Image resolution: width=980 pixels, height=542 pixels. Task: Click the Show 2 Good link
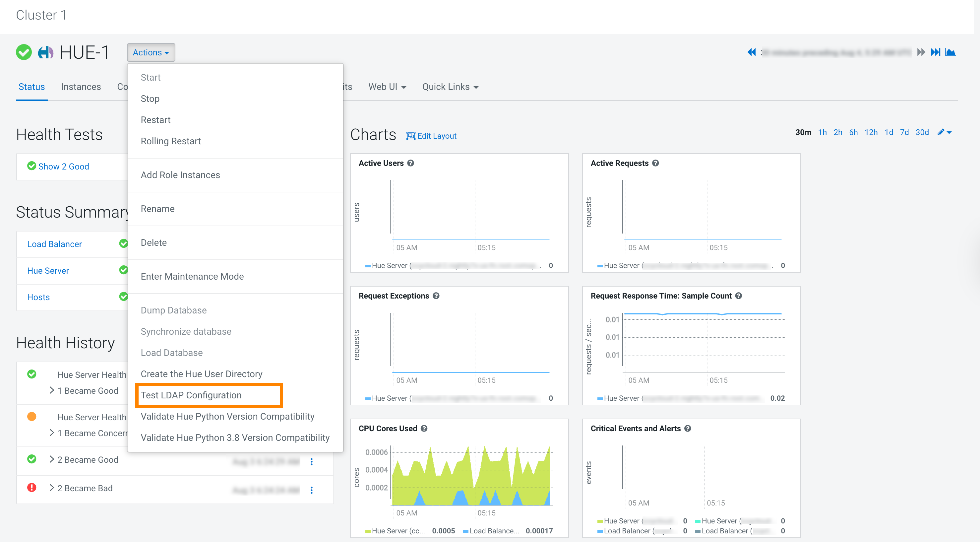point(64,166)
